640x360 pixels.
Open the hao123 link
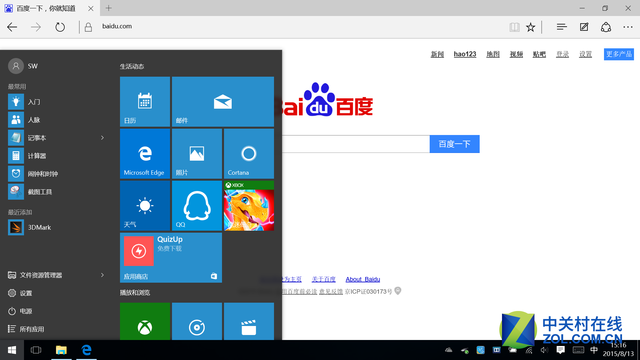tap(465, 54)
